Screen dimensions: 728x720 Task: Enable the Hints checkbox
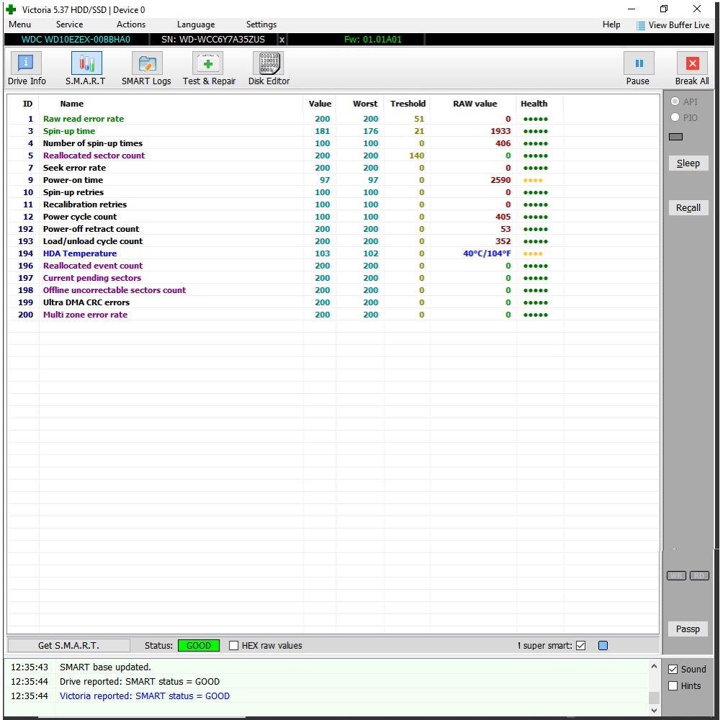click(673, 685)
